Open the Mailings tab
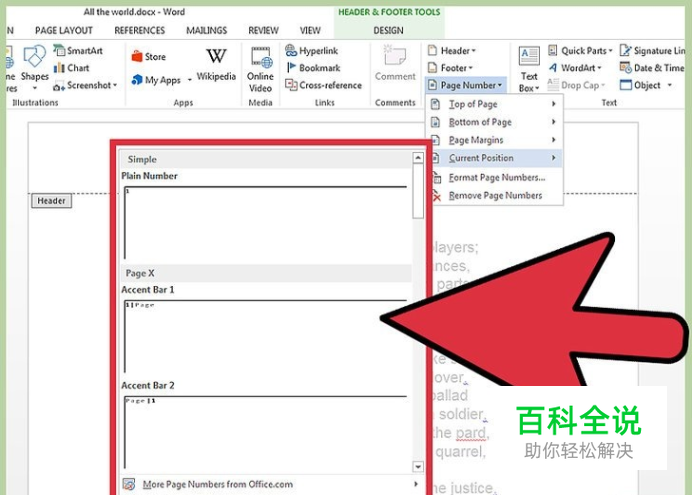This screenshot has width=692, height=495. coord(207,30)
